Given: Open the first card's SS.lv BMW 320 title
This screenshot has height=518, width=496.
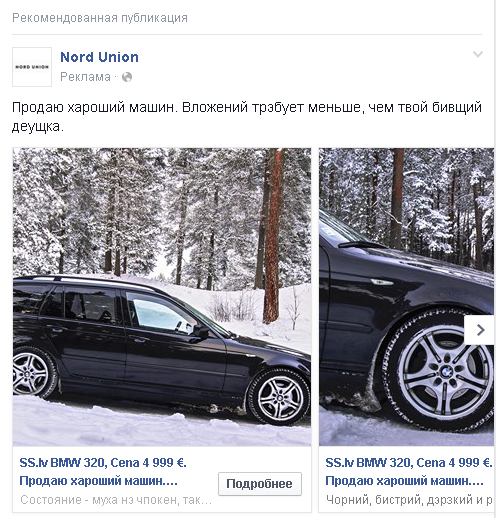Looking at the screenshot, I should 103,463.
